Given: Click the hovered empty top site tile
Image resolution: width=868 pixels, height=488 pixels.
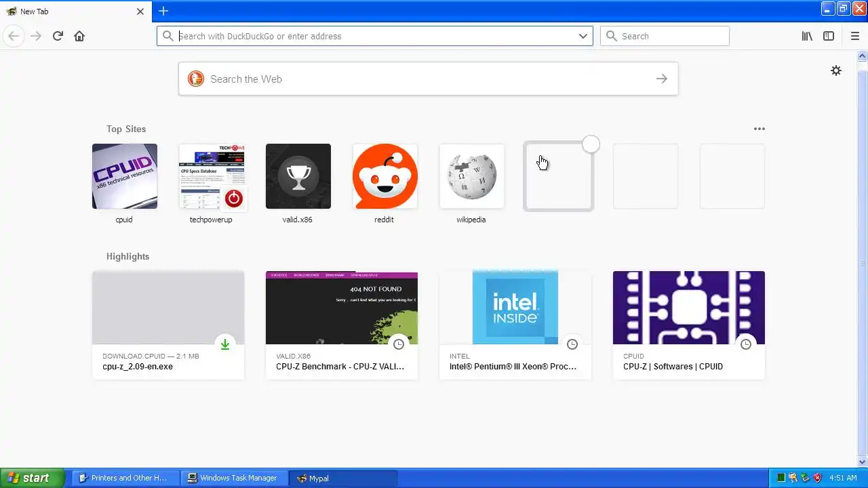Looking at the screenshot, I should (x=559, y=176).
